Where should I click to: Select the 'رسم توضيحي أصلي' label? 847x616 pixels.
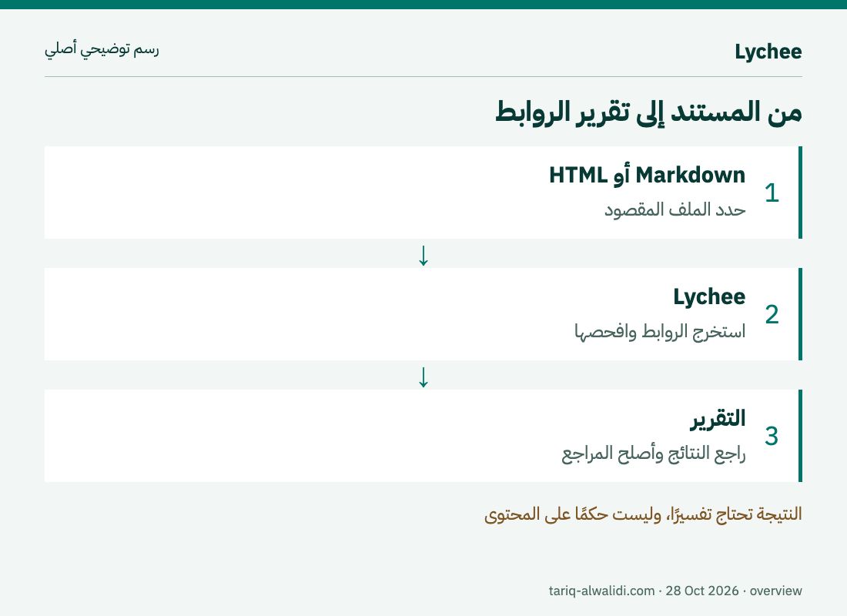pyautogui.click(x=102, y=49)
